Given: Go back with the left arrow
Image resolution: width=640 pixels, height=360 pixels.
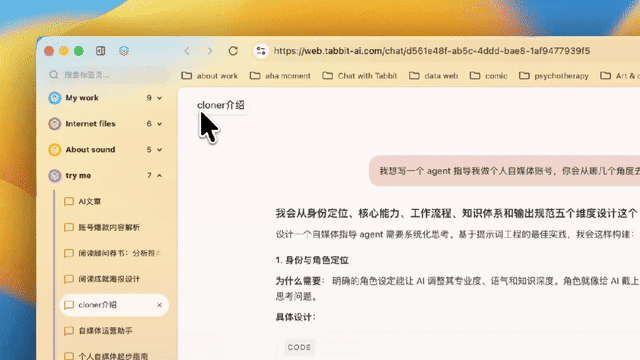Looking at the screenshot, I should (187, 51).
